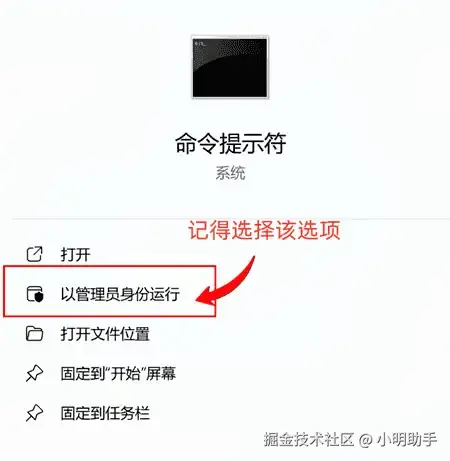Choose the 以管理员身份运行 text label

[120, 294]
